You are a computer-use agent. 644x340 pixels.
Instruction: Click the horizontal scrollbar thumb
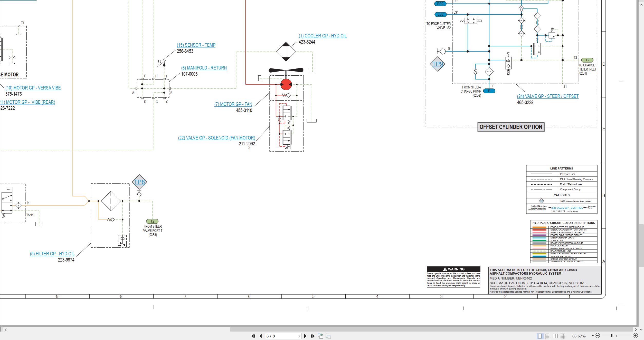click(431, 329)
